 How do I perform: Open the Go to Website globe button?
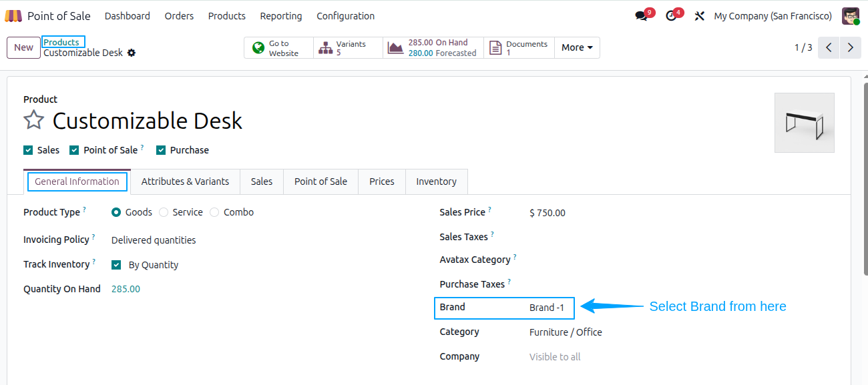278,48
